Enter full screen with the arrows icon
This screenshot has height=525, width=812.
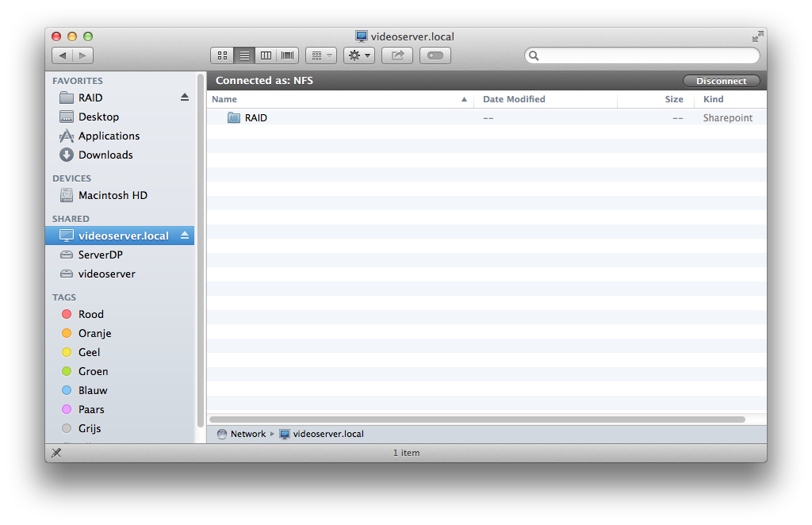click(x=757, y=36)
